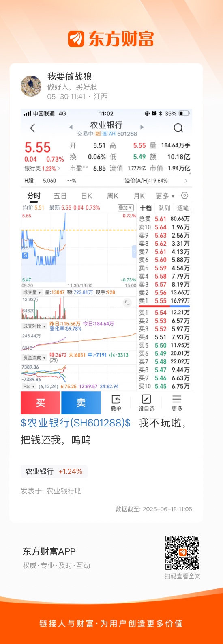Viewport: 223px width, 644px height.
Task: Open the RSI indicator dropdown
Action: tap(29, 386)
